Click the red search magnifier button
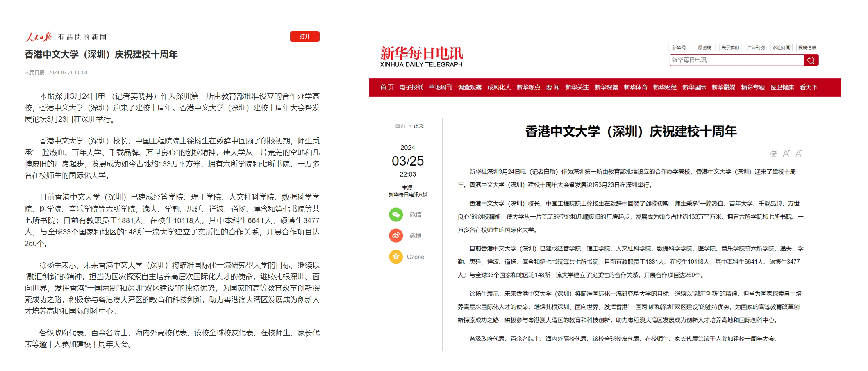Image resolution: width=868 pixels, height=371 pixels. click(x=811, y=60)
